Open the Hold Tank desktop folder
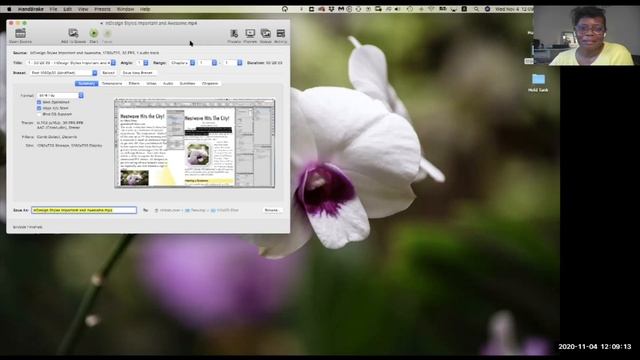The height and width of the screenshot is (360, 640). point(538,79)
